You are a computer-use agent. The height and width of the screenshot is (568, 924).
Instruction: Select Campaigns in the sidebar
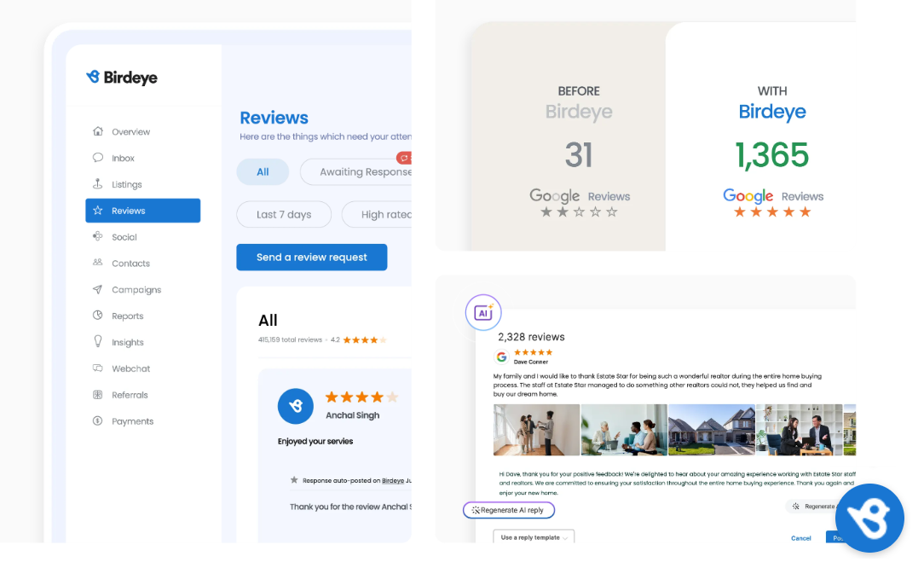[x=136, y=289]
